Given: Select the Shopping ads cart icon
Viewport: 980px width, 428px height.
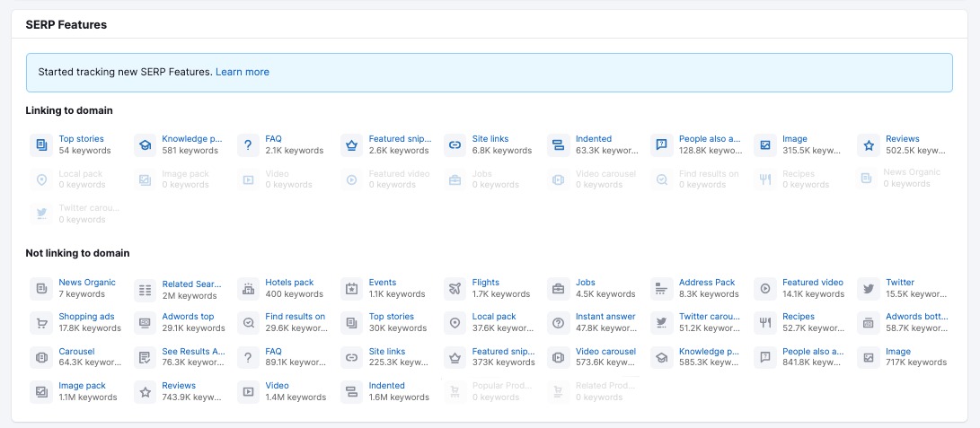Looking at the screenshot, I should coord(41,322).
